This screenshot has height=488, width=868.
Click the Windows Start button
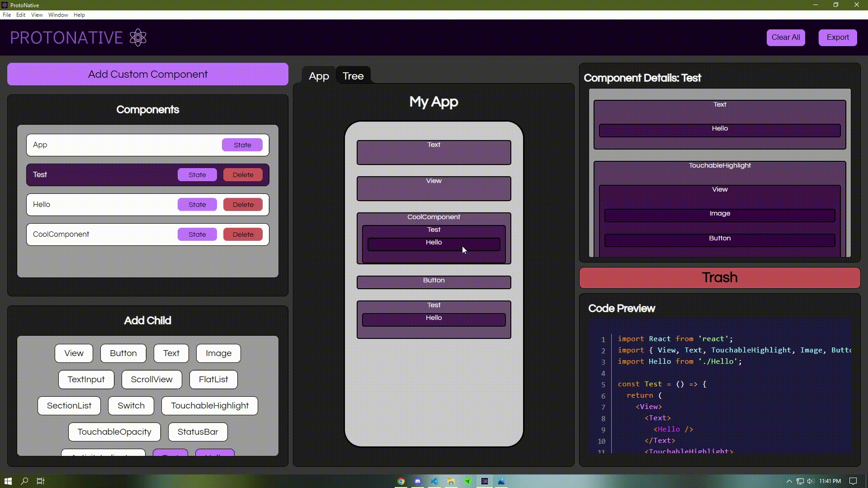click(x=8, y=481)
